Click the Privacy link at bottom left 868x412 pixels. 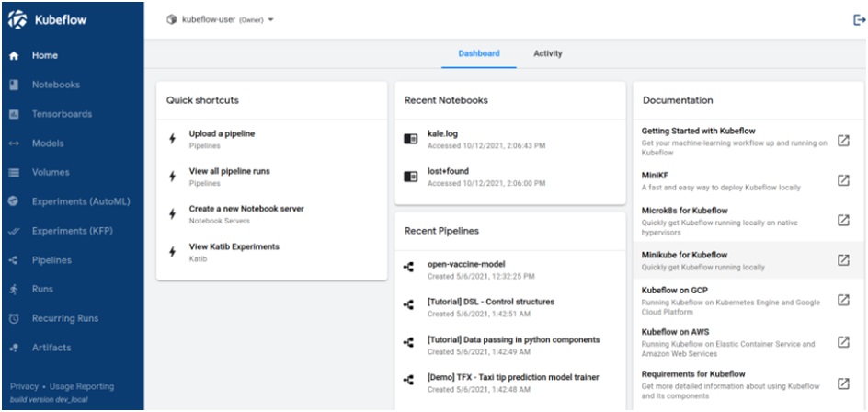click(24, 386)
